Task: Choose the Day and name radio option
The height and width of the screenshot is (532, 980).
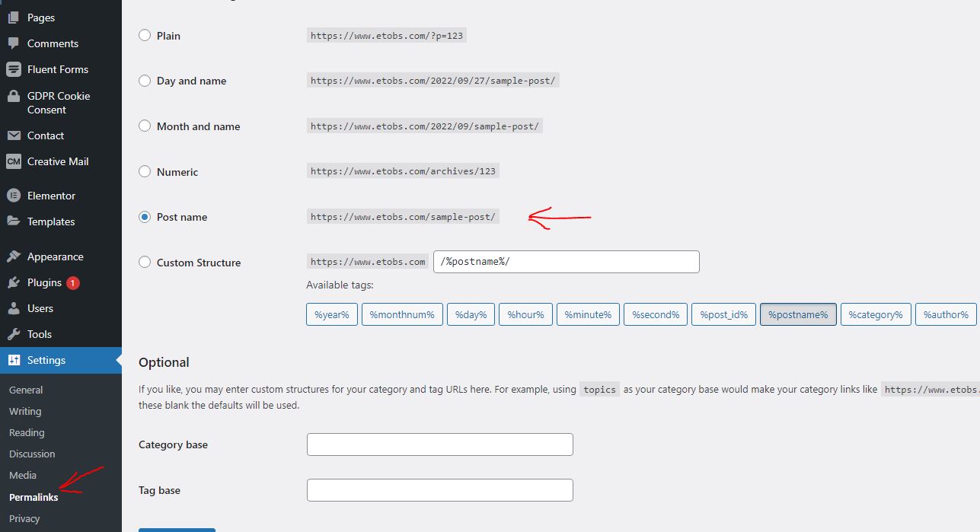Action: click(145, 81)
